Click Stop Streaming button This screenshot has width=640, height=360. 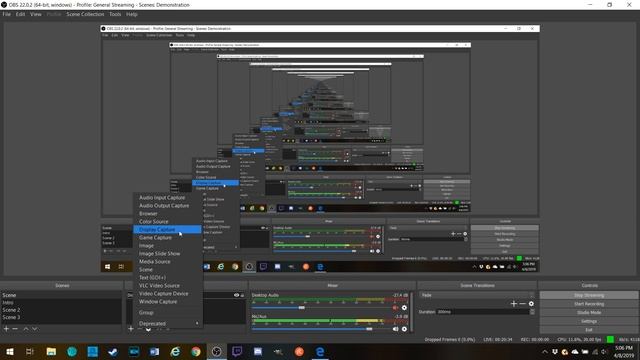click(589, 295)
